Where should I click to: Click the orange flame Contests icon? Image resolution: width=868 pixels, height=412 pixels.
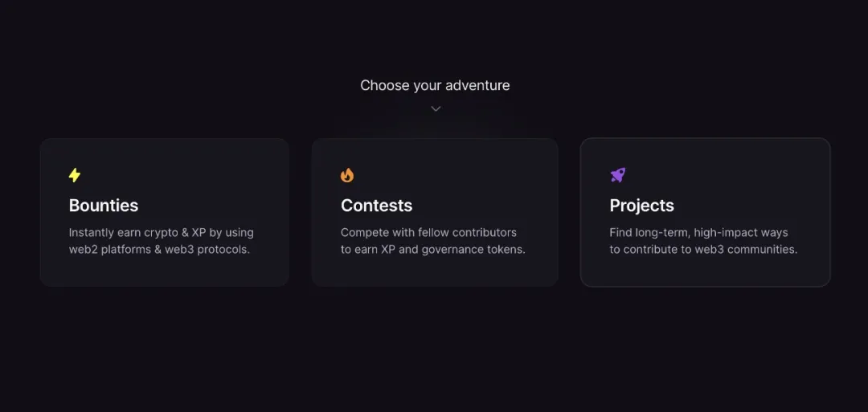[347, 175]
